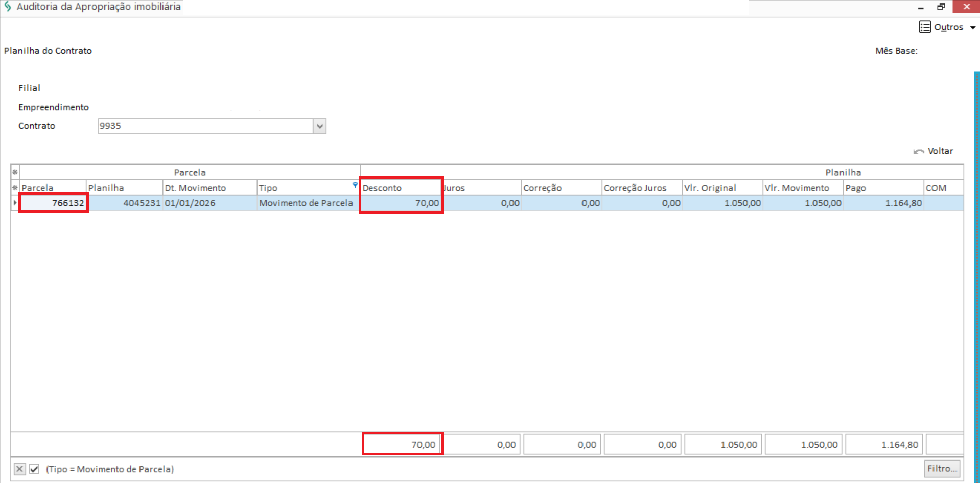Click the row indicator arrow for parcela 766132
This screenshot has height=483, width=980.
click(x=15, y=203)
